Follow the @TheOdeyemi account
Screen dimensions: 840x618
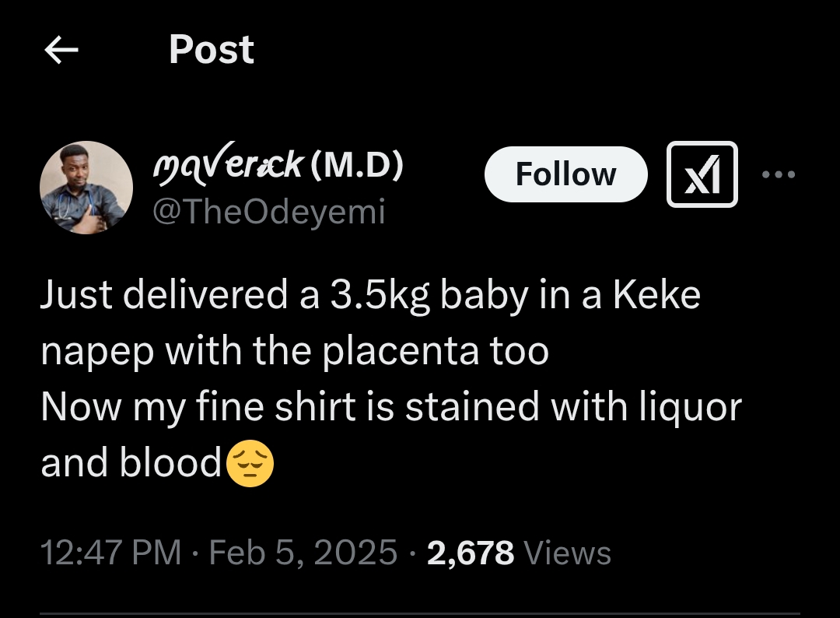point(565,174)
